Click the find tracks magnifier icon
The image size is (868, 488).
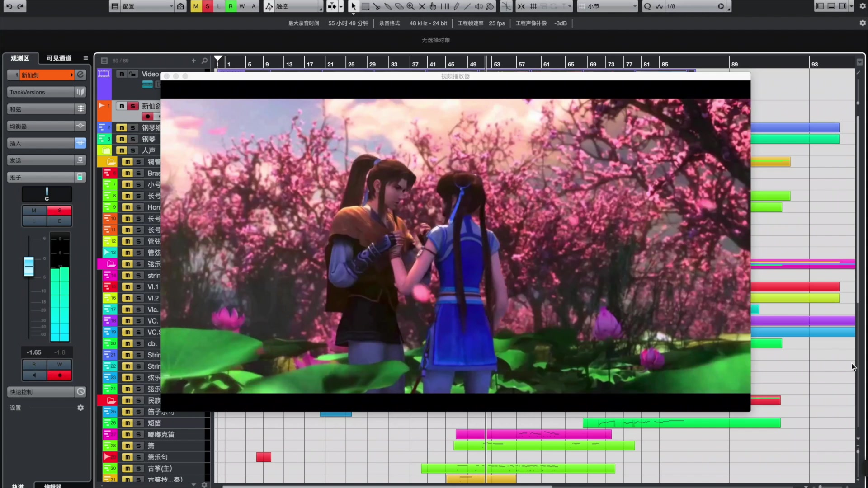204,61
